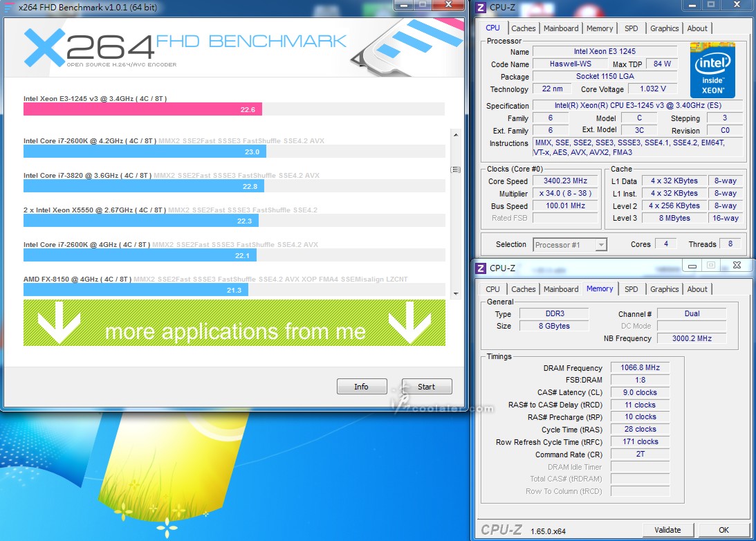Click the Cycle Time value 28 clocks
Image resolution: width=756 pixels, height=541 pixels.
(x=640, y=429)
